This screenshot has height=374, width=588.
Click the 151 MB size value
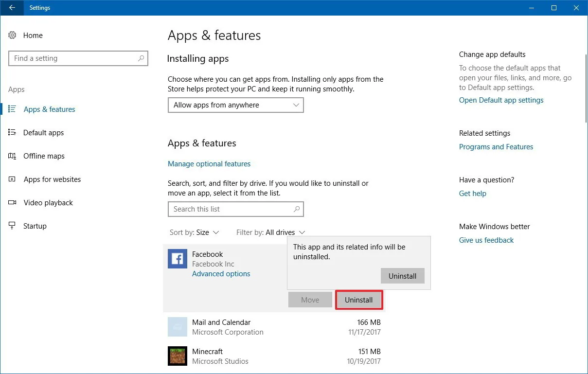coord(369,352)
